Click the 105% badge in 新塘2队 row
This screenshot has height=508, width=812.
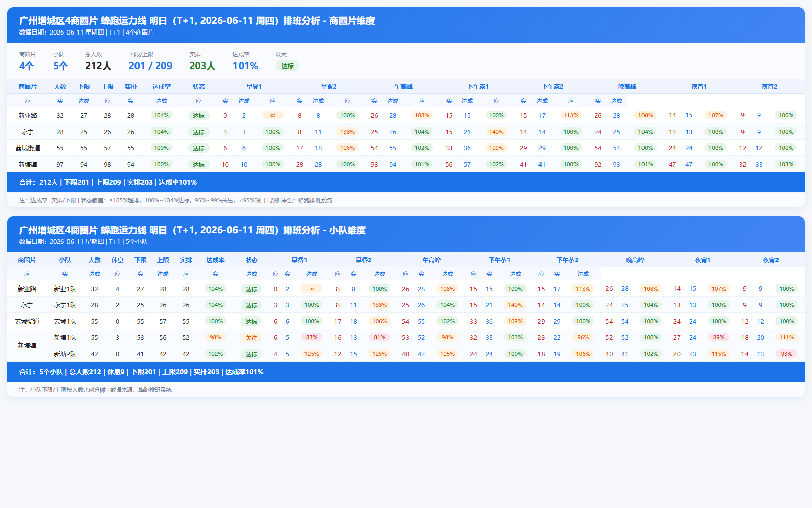(447, 354)
